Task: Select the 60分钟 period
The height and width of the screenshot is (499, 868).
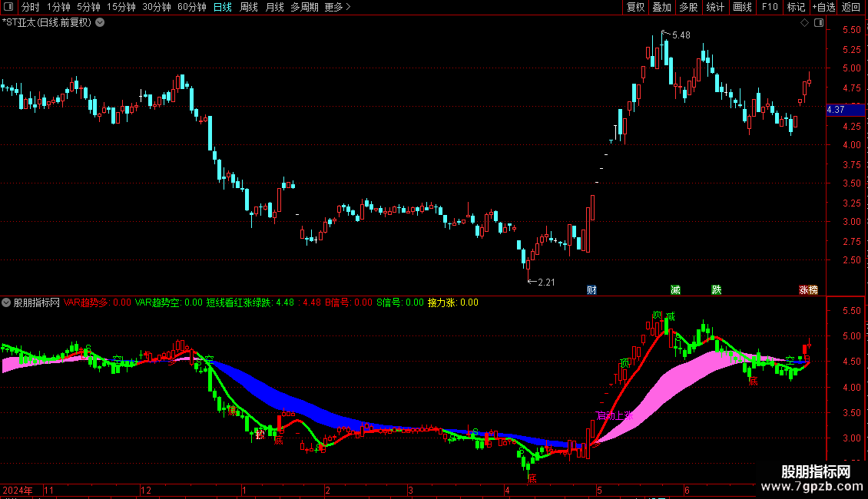Action: (192, 7)
